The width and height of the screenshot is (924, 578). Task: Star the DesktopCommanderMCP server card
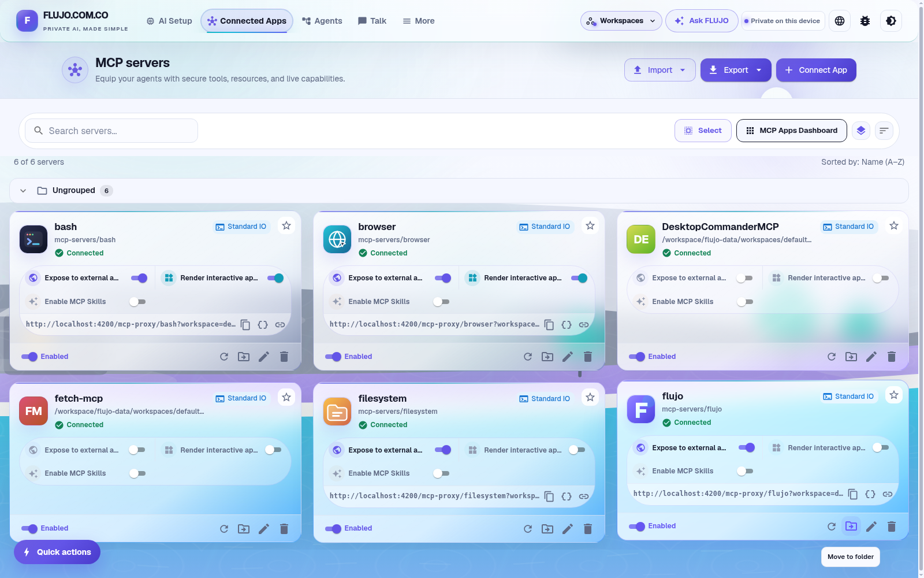point(894,225)
